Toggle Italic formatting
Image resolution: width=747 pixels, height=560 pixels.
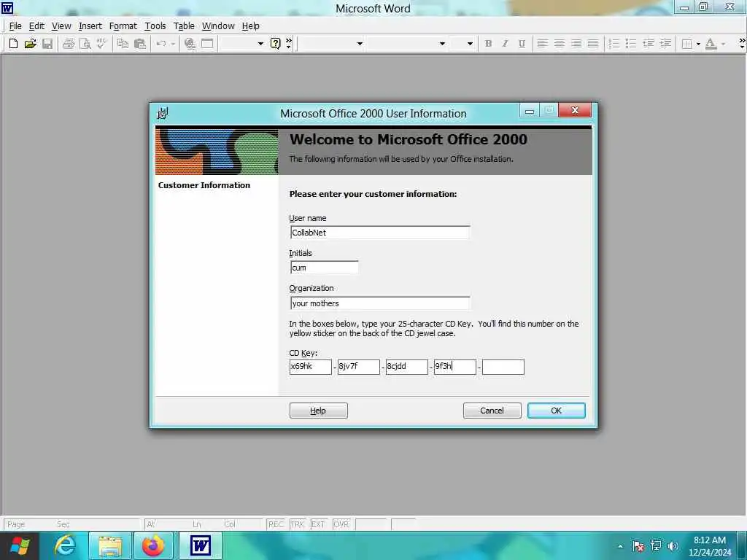click(x=505, y=44)
